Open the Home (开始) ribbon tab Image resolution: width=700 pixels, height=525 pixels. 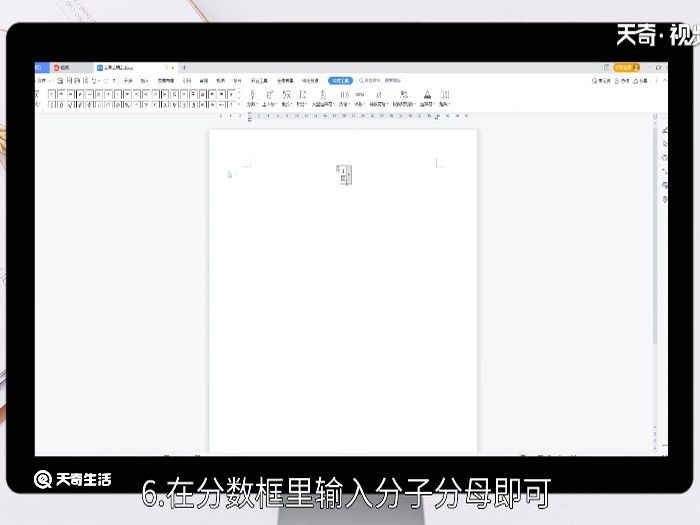pos(128,81)
